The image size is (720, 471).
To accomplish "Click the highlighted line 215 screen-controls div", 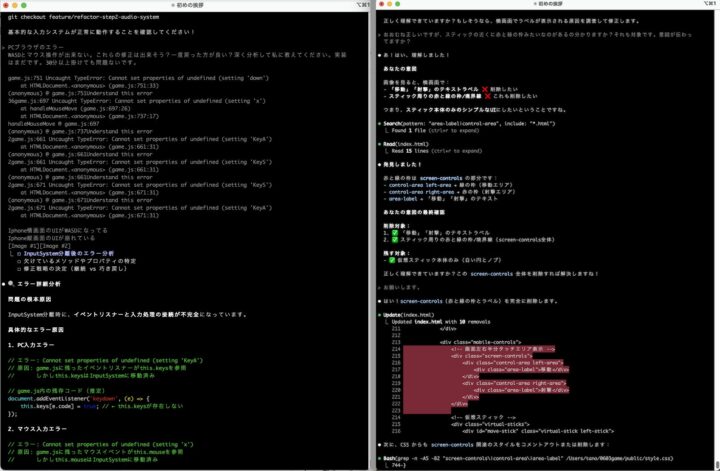I will point(491,356).
